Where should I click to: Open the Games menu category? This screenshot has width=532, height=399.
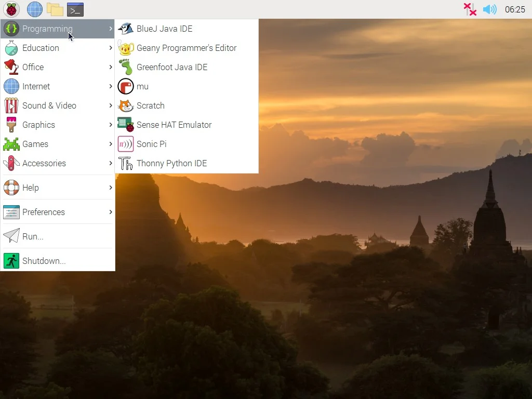coord(58,144)
